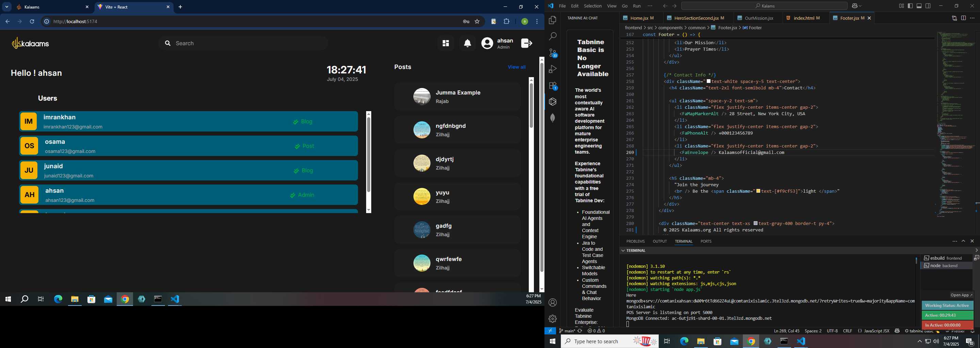Split the editor to the right
The width and height of the screenshot is (980, 348).
pos(963,18)
